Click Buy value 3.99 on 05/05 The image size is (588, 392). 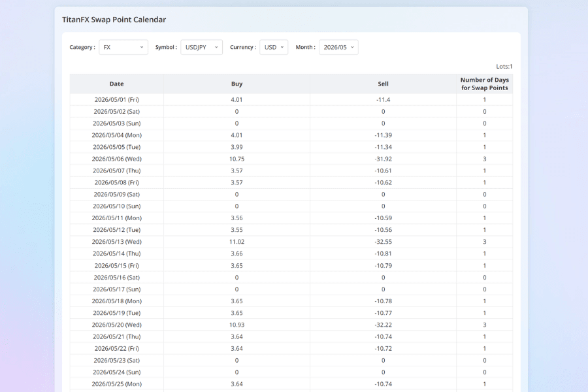pyautogui.click(x=237, y=147)
